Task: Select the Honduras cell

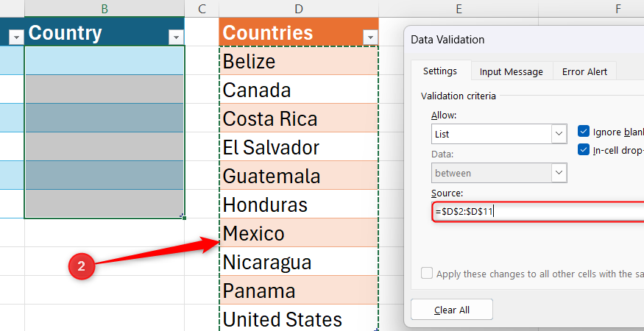Action: click(299, 204)
